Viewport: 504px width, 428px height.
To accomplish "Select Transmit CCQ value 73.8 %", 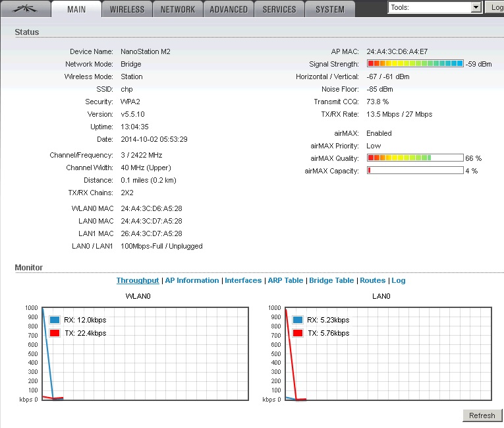I will pyautogui.click(x=378, y=102).
